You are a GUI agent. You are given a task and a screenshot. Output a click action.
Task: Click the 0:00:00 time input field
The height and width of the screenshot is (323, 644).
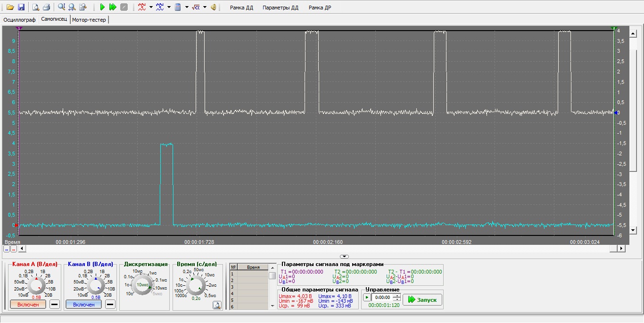[x=383, y=298]
